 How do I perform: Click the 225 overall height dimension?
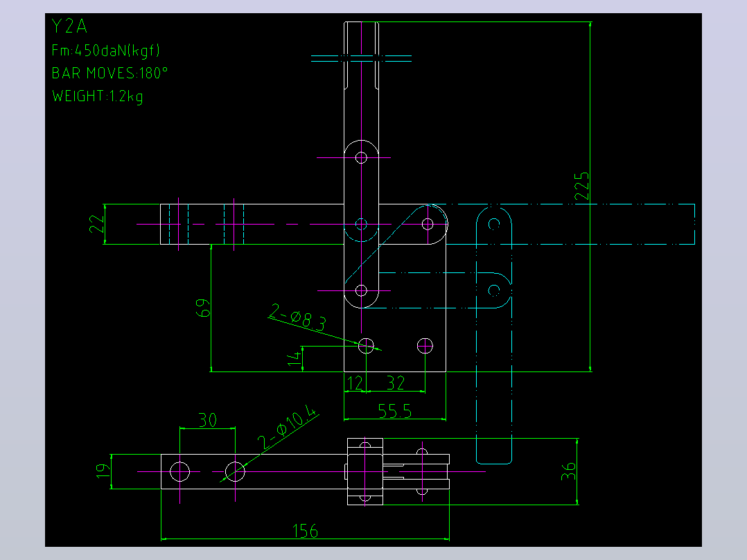click(x=581, y=186)
